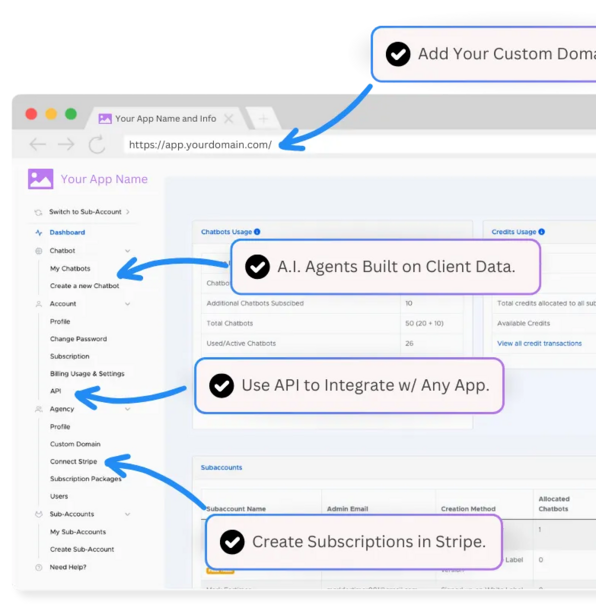Collapse the Chatbot sidebar section

click(128, 251)
